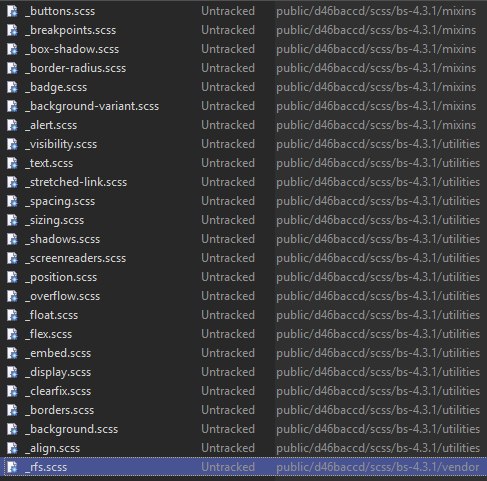Select the _box-shadow.scss file name
This screenshot has width=487, height=481.
pos(72,49)
